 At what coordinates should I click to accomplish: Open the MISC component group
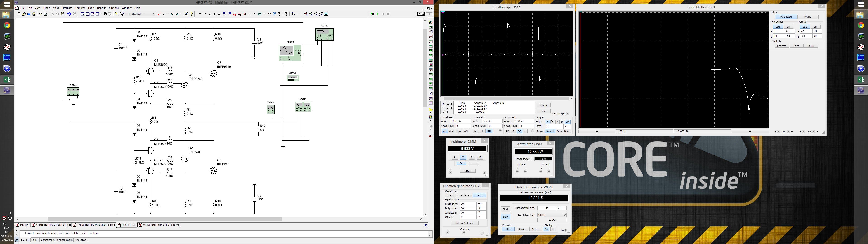[255, 14]
